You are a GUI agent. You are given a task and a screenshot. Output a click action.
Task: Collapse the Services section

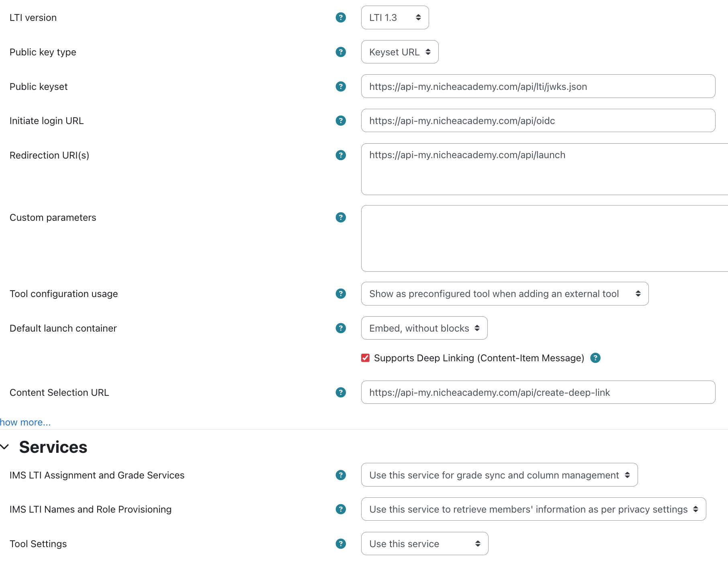click(6, 447)
